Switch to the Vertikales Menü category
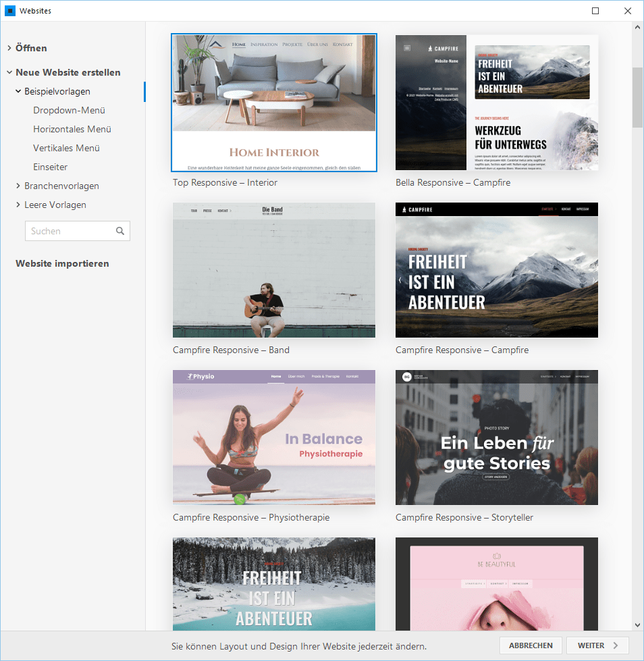The image size is (644, 661). [x=65, y=147]
